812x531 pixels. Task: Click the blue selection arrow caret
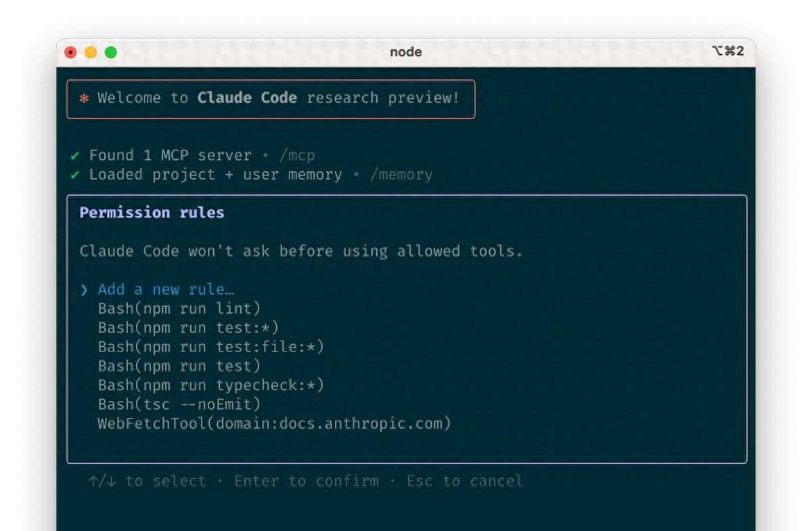coord(84,290)
